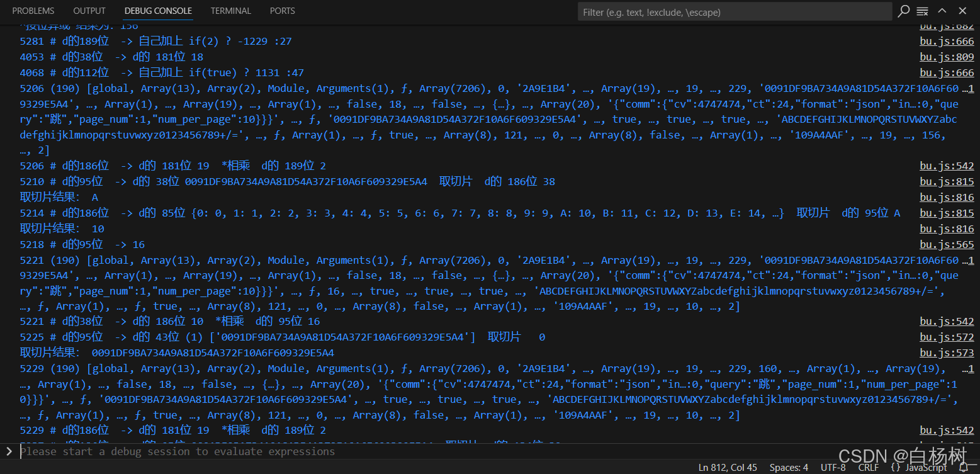Select the DEBUG CONSOLE tab
This screenshot has width=980, height=474.
(158, 11)
